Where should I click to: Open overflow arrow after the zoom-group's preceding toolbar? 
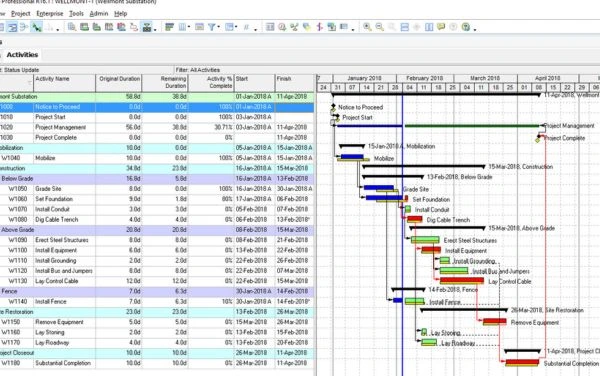click(x=353, y=29)
